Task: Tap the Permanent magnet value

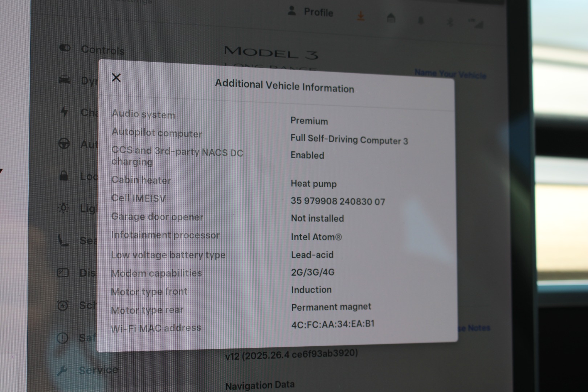Action: [331, 307]
